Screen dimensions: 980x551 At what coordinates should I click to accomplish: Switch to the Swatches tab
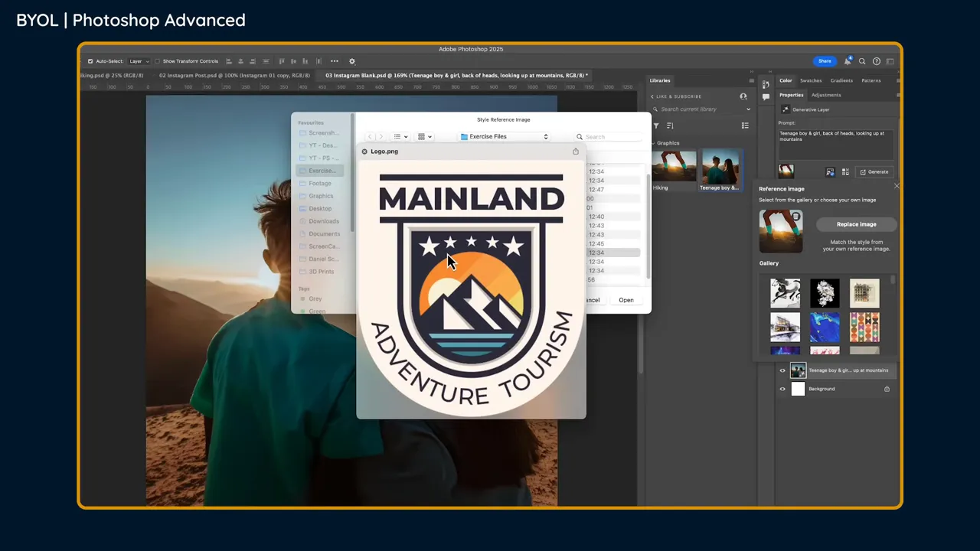810,80
